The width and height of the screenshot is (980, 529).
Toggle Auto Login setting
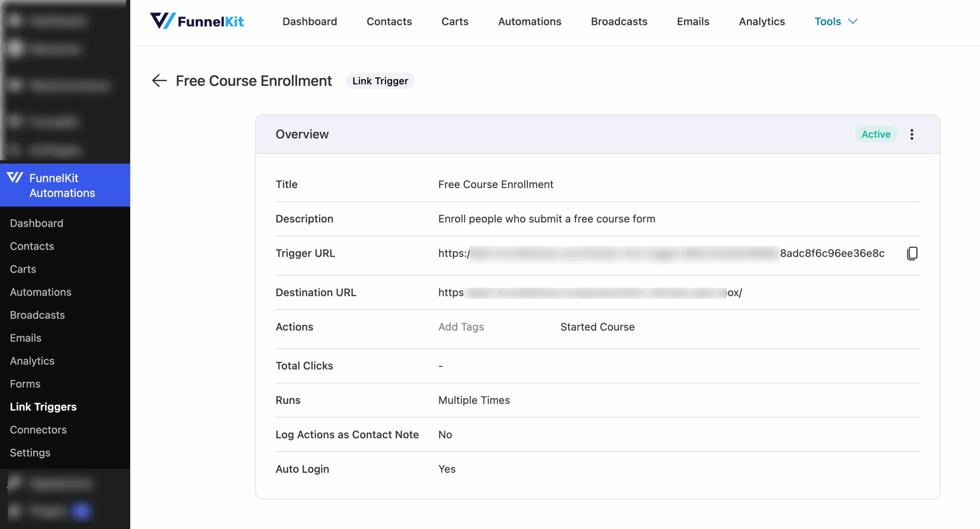point(446,468)
